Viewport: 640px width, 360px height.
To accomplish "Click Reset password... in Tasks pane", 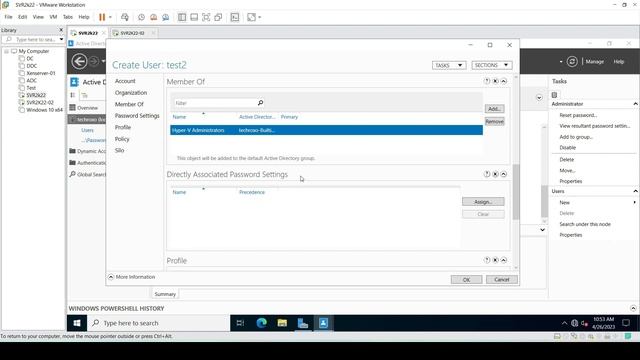I will [578, 115].
